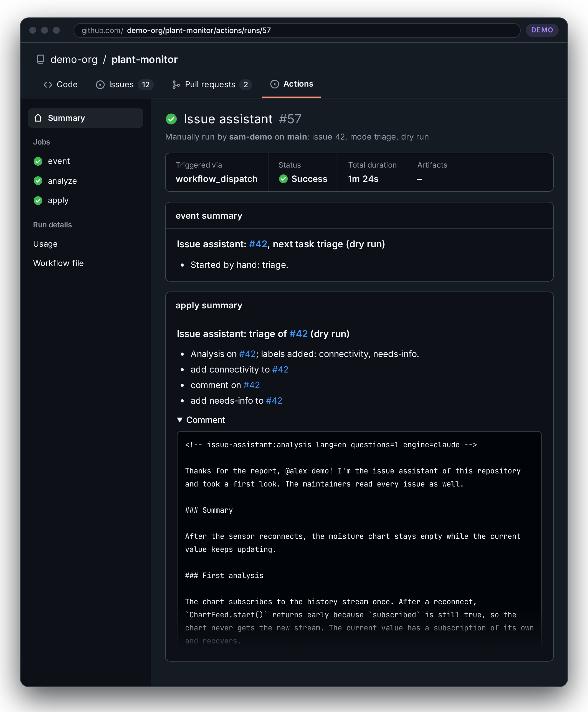Click the Code tab angle-brackets icon
Image resolution: width=588 pixels, height=712 pixels.
pyautogui.click(x=48, y=85)
